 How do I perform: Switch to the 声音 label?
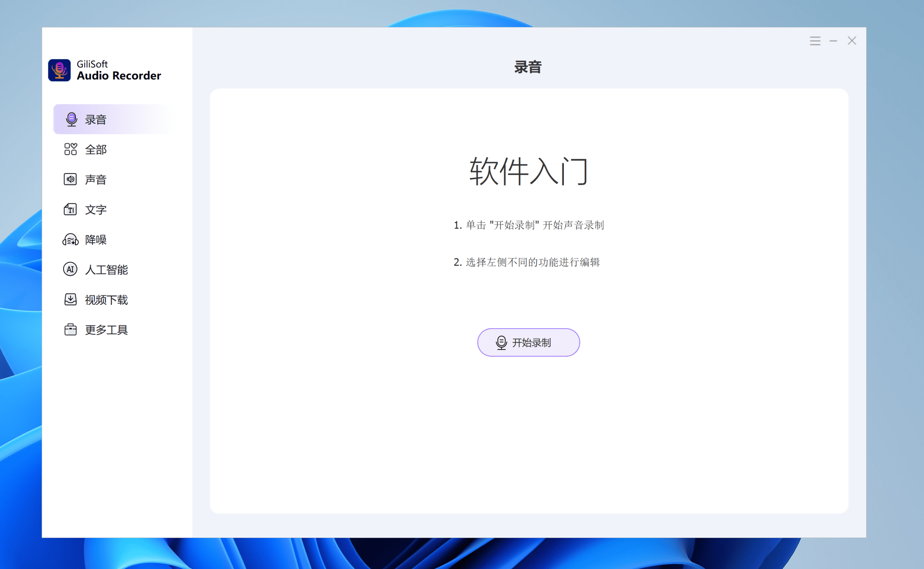point(96,179)
